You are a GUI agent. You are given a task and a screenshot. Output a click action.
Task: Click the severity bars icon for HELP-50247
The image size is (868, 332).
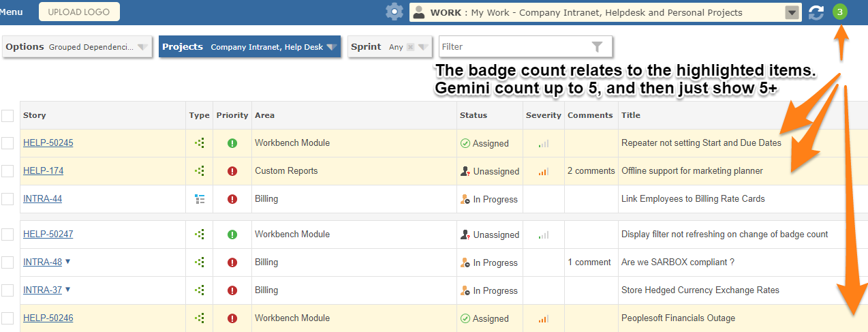[543, 235]
